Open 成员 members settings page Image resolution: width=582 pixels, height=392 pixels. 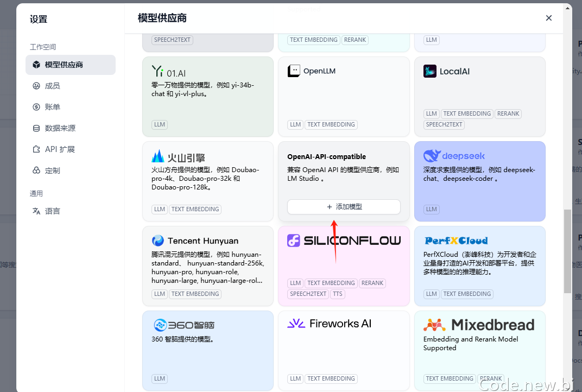[x=71, y=86]
